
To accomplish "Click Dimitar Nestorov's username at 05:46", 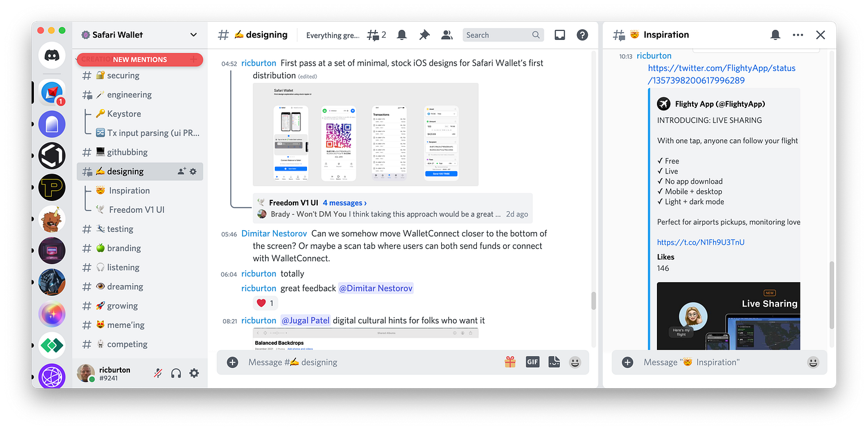I will 275,234.
